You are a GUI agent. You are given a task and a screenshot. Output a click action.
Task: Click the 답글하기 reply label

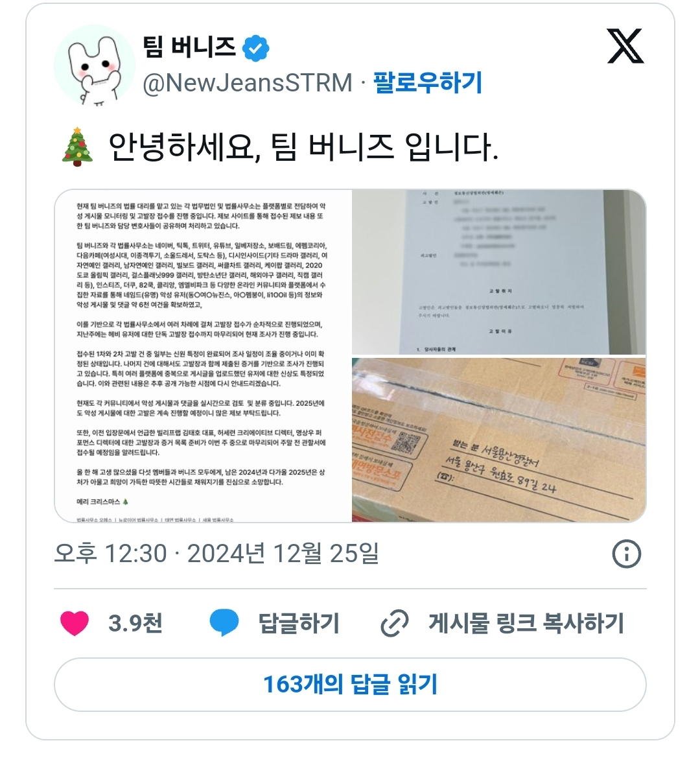point(299,623)
